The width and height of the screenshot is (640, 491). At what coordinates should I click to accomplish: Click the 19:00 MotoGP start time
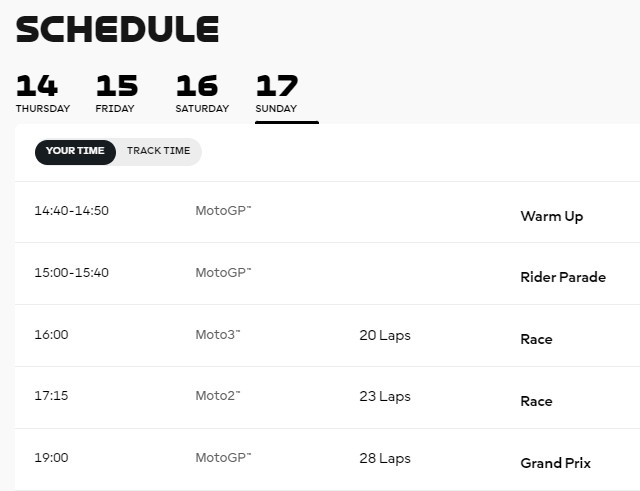[51, 458]
